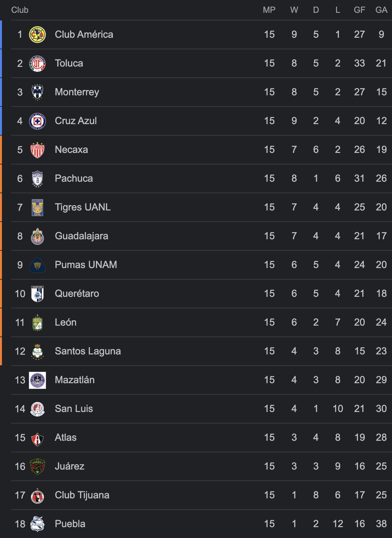This screenshot has height=538, width=392.
Task: Click the León team crest
Action: pos(37,322)
